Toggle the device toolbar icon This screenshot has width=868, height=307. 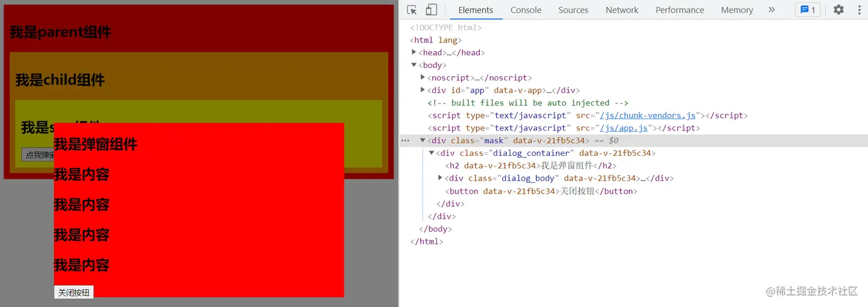pos(431,10)
